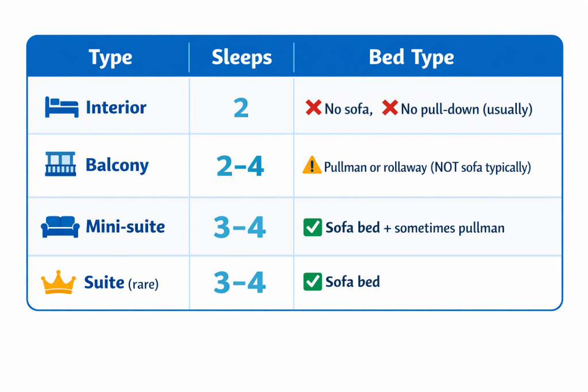The image size is (588, 392).
Task: Click the bed icon beside Interior
Action: pos(61,107)
